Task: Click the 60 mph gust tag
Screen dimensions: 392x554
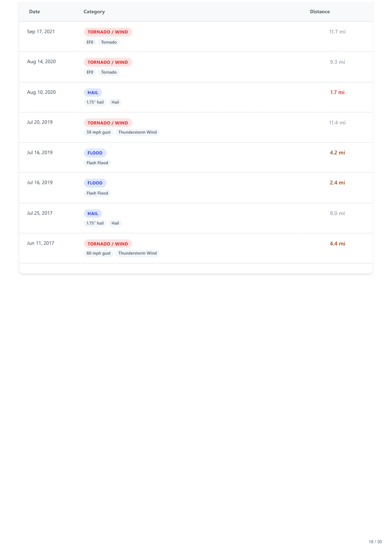Action: (x=98, y=253)
